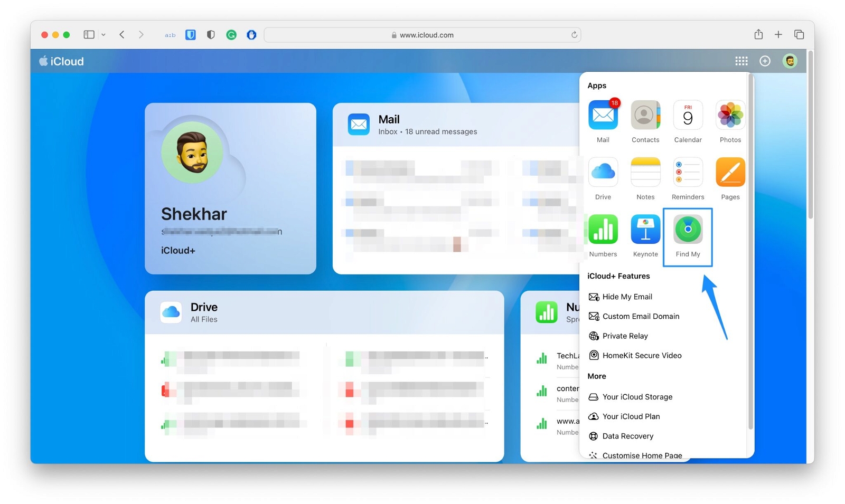This screenshot has width=845, height=504.
Task: Open HomeKit Secure Video feature
Action: point(635,355)
